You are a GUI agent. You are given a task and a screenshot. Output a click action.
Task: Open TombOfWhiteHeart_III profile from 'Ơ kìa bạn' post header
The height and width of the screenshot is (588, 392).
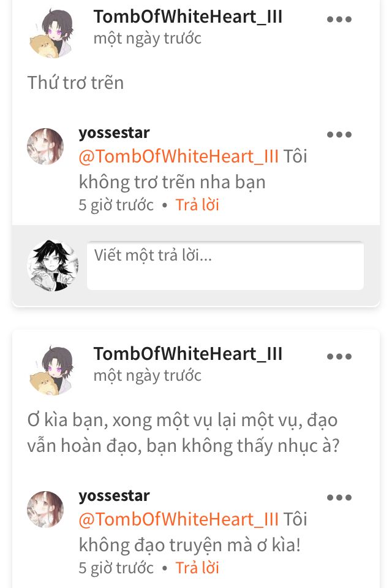188,354
